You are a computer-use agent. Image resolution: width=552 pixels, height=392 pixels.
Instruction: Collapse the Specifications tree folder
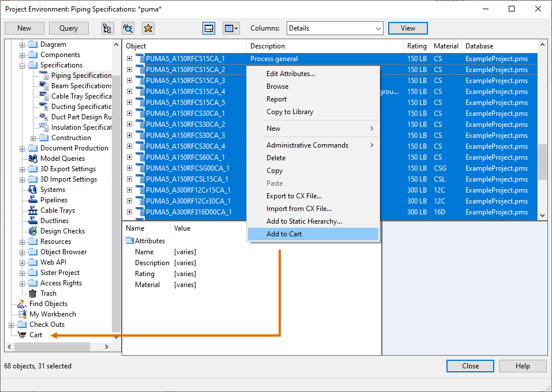point(22,65)
